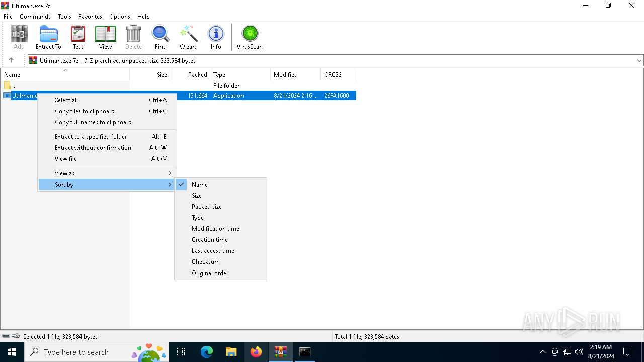Open the Tools menu

point(64,17)
